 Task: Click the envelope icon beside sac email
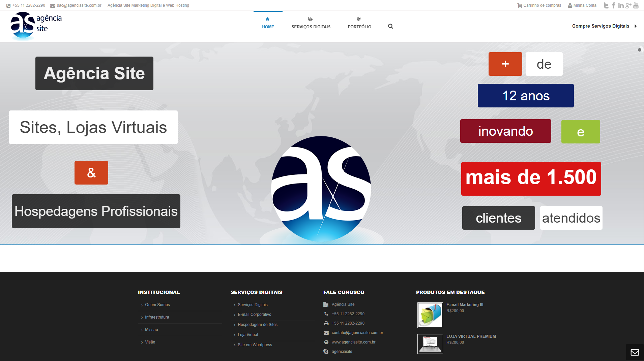[x=53, y=6]
